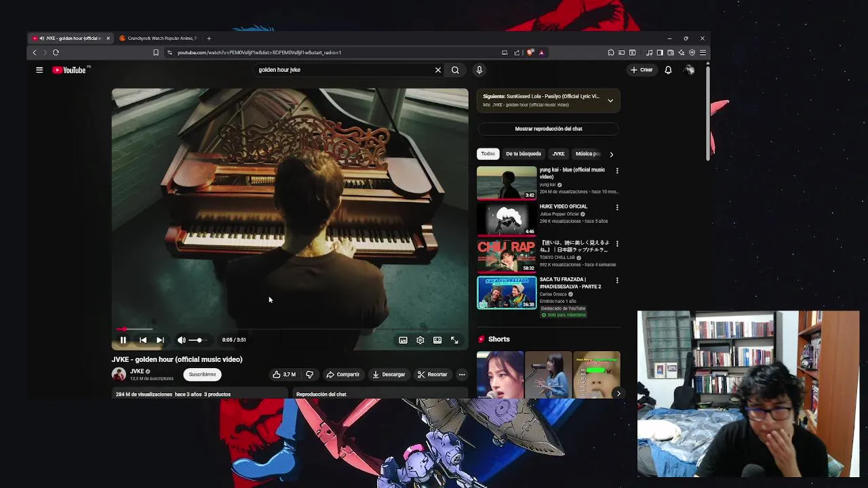This screenshot has width=868, height=488.
Task: Open a new browser tab
Action: (209, 38)
